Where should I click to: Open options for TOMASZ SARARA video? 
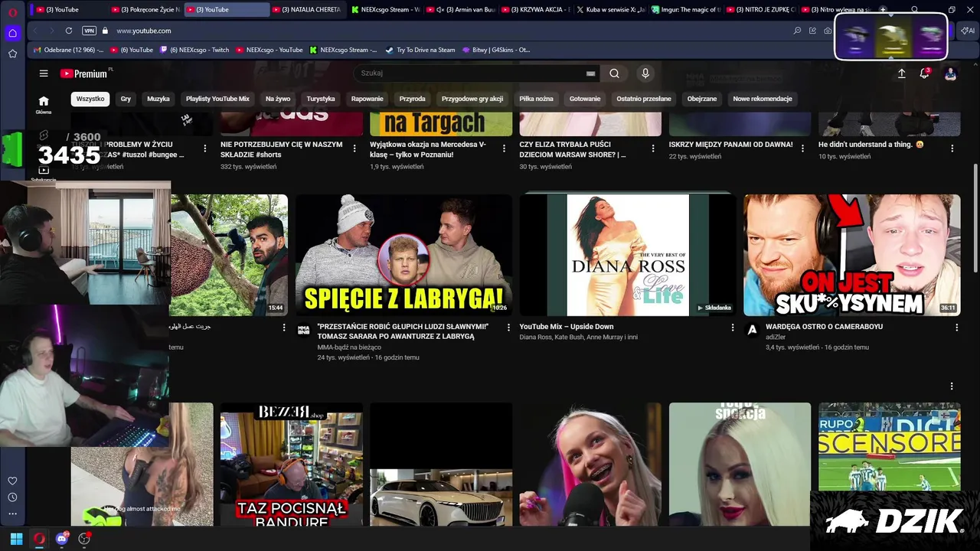click(x=508, y=328)
